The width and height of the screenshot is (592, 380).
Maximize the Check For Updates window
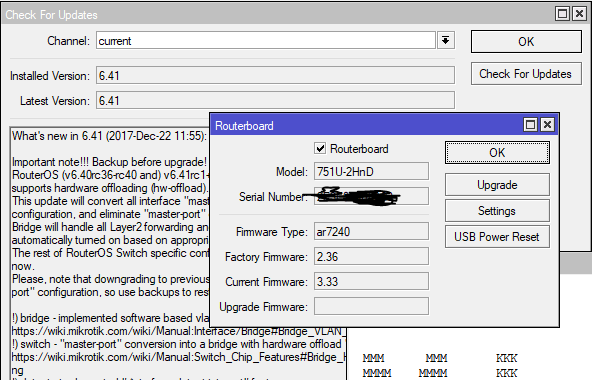click(x=563, y=14)
